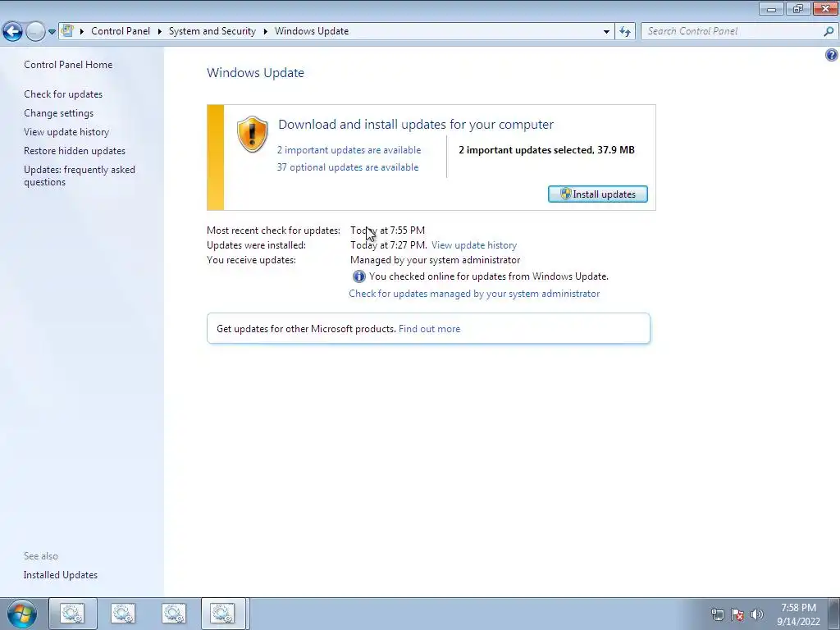Image resolution: width=840 pixels, height=630 pixels.
Task: Click the Start button orb
Action: coord(22,614)
